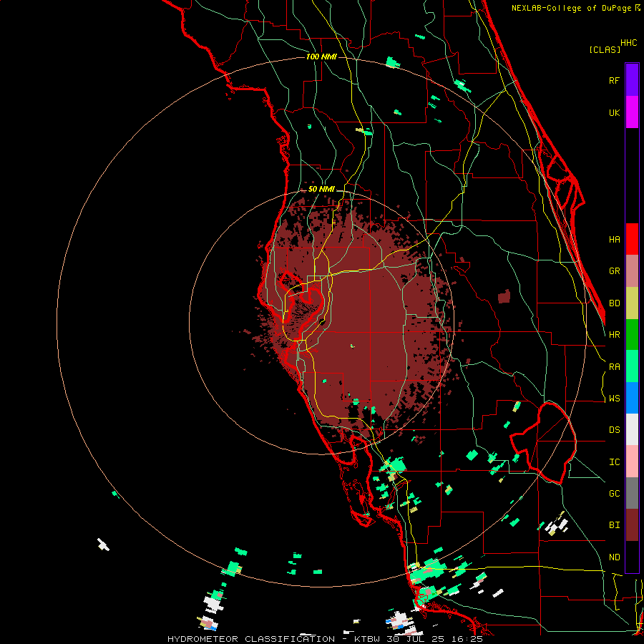This screenshot has width=644, height=644.
Task: Click the 'WS' legend label
Action: [614, 399]
